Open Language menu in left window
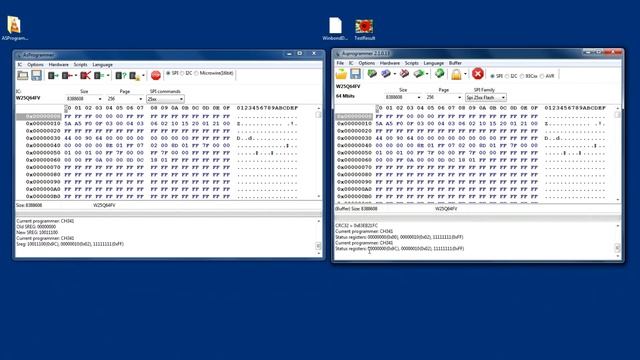 tap(102, 64)
